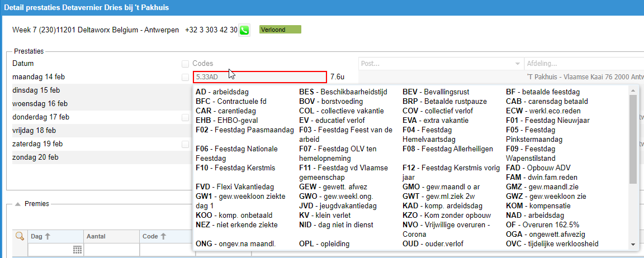
Task: Click the Aantal filter input field
Action: (112, 250)
